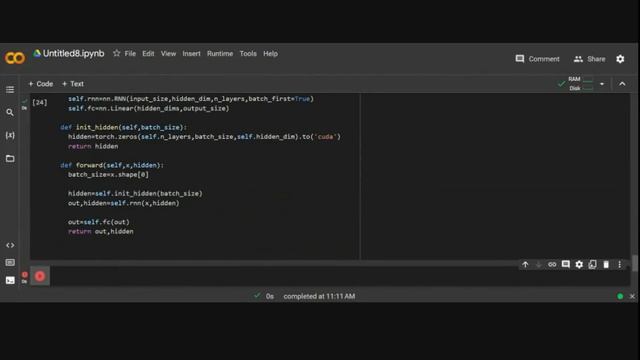Click the self.rnn=nn.RNN code line
Screen dimensions: 640x360
point(191,99)
